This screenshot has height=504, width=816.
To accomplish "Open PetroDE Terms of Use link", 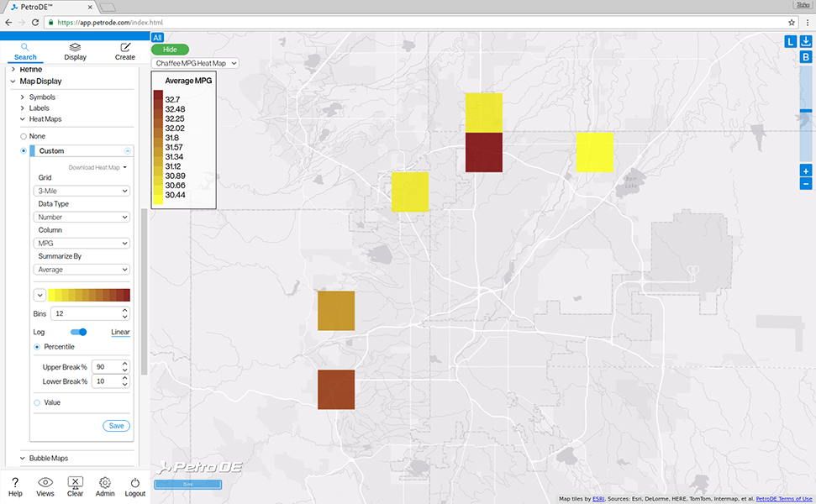I will 784,499.
